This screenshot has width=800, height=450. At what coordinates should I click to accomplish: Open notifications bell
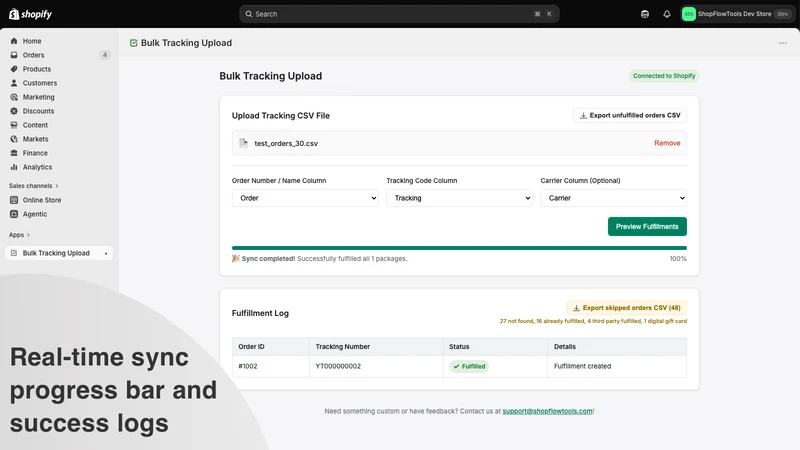tap(667, 14)
